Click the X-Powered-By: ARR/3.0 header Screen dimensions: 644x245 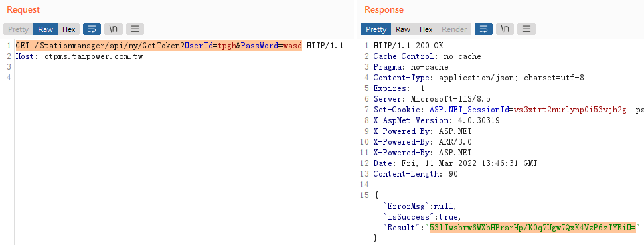(x=422, y=142)
